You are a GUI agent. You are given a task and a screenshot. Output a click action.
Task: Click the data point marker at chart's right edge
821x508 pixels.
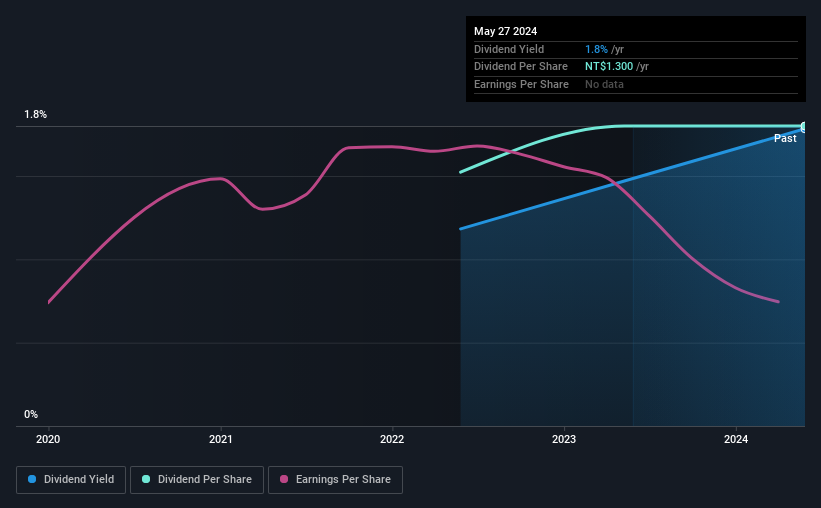[x=804, y=127]
